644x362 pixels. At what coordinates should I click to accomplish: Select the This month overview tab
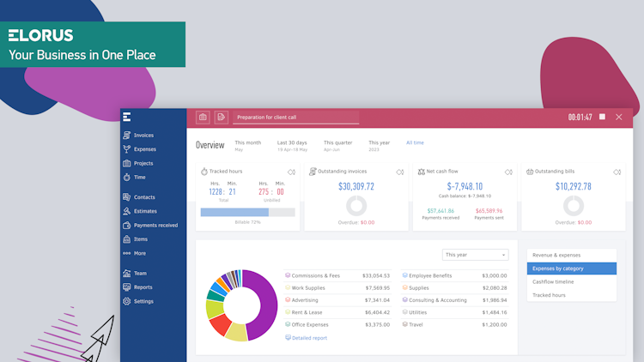coord(247,146)
